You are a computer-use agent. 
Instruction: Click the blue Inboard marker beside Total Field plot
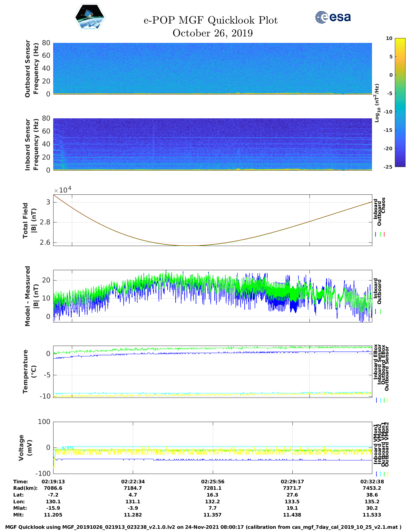tap(376, 234)
